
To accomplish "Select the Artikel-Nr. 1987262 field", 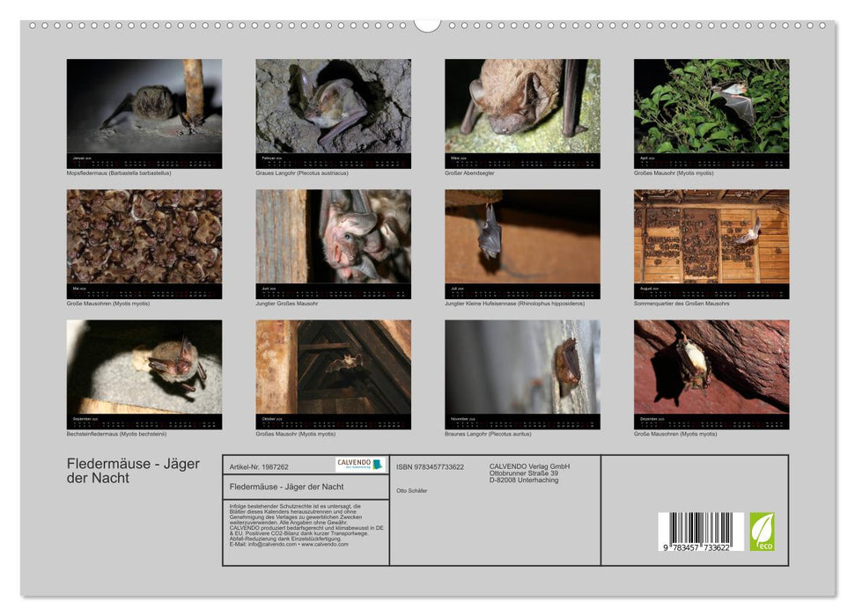I will tap(262, 466).
